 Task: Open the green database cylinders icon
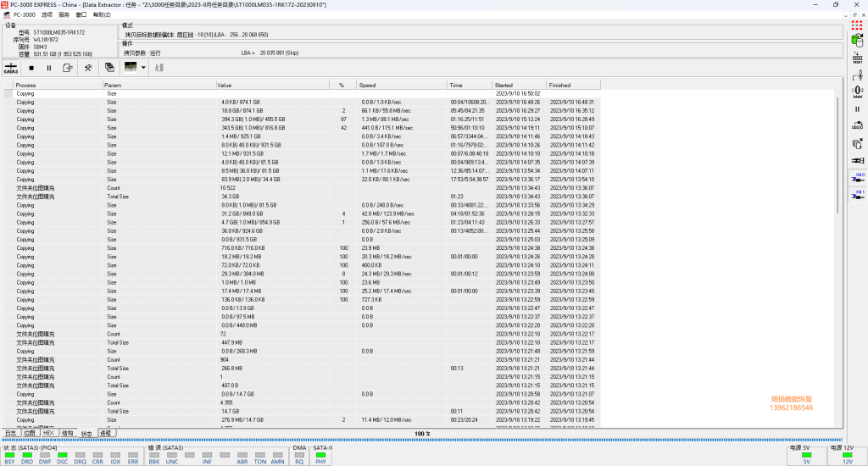click(x=858, y=41)
